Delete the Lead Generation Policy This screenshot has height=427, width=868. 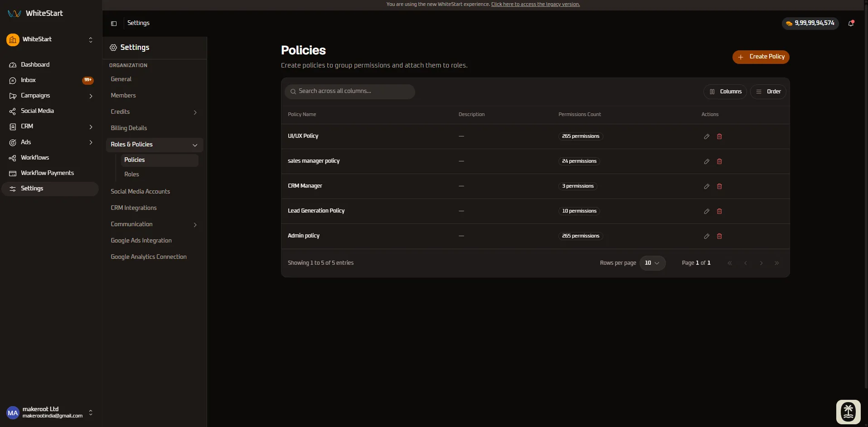(719, 211)
